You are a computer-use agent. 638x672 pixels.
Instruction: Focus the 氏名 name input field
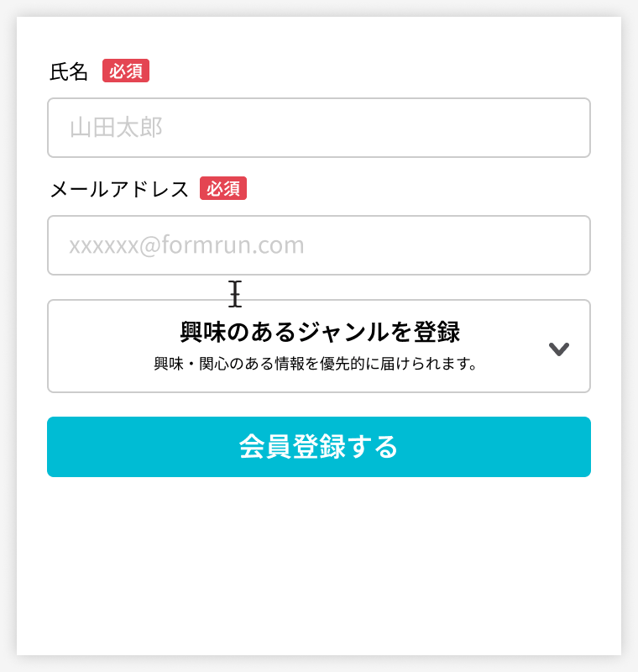tap(319, 128)
